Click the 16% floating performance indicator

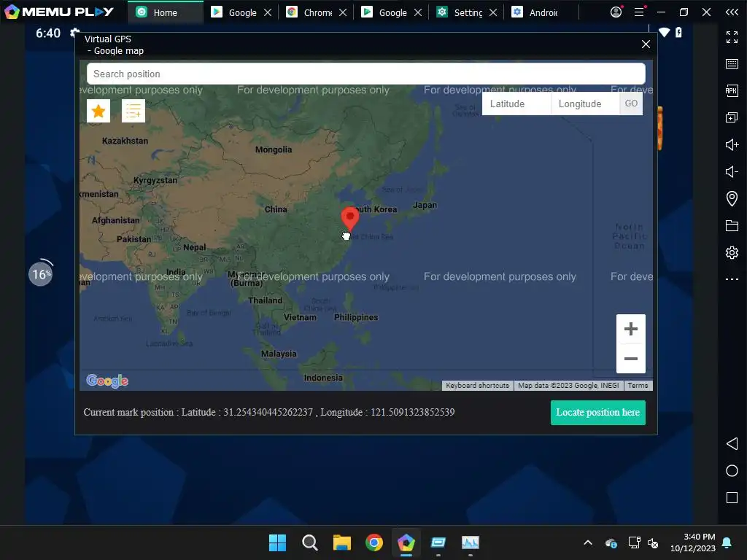click(41, 273)
